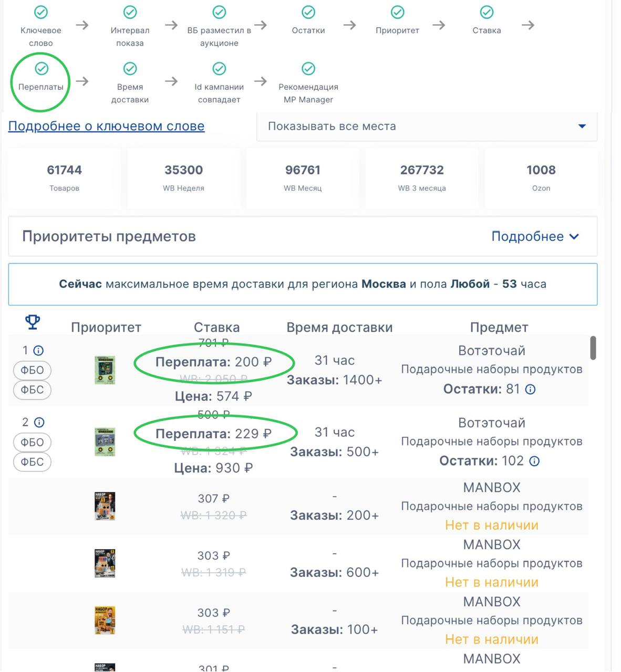The width and height of the screenshot is (621, 672).
Task: Click the trophy icon in table header
Action: 33,322
